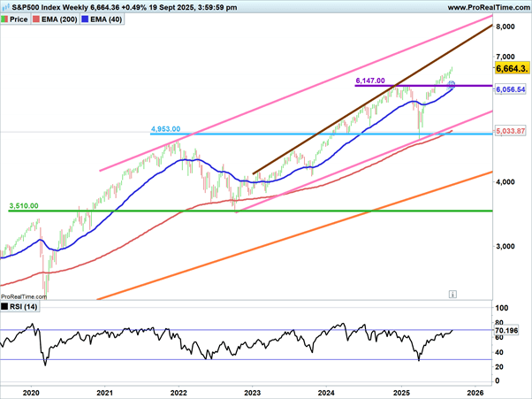Click the red EMA (200) color swatch

pyautogui.click(x=36, y=19)
